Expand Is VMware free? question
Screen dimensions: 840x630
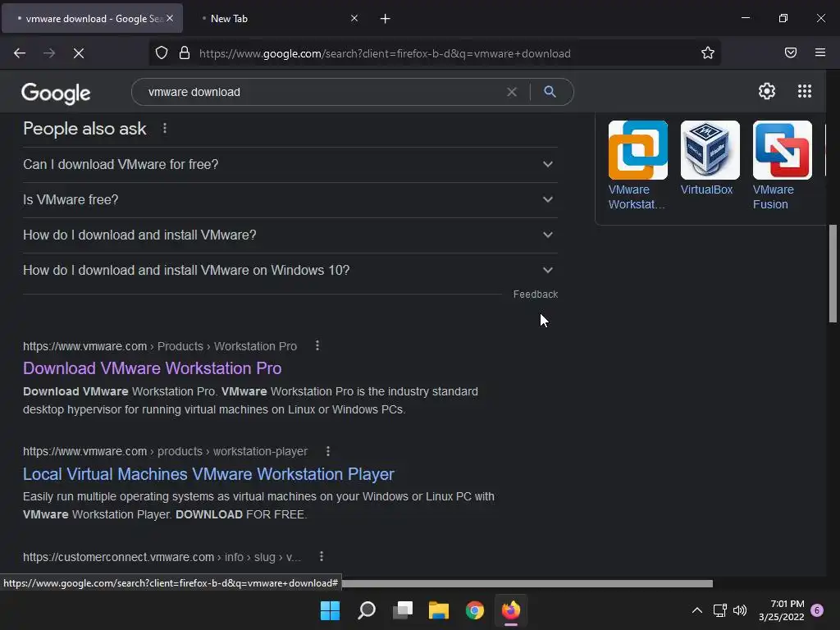click(x=290, y=200)
